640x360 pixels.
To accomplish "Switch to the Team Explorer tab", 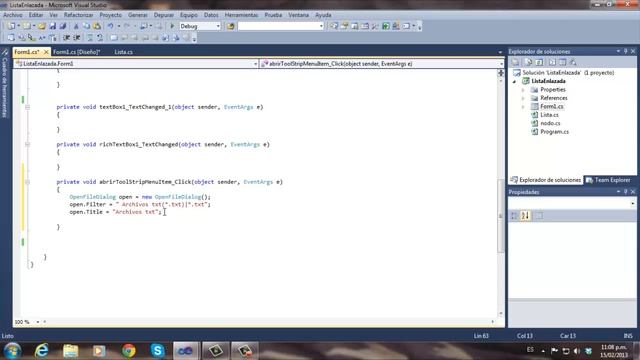I will 609,180.
